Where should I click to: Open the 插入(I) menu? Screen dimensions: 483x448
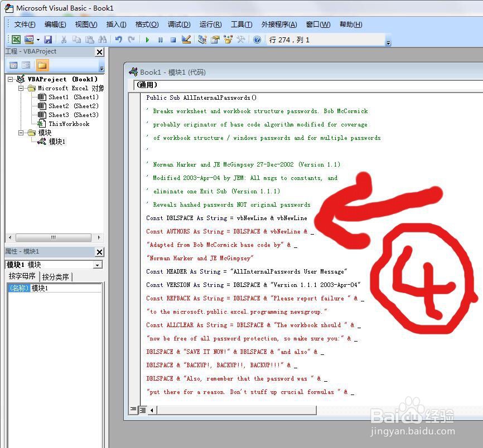click(116, 25)
